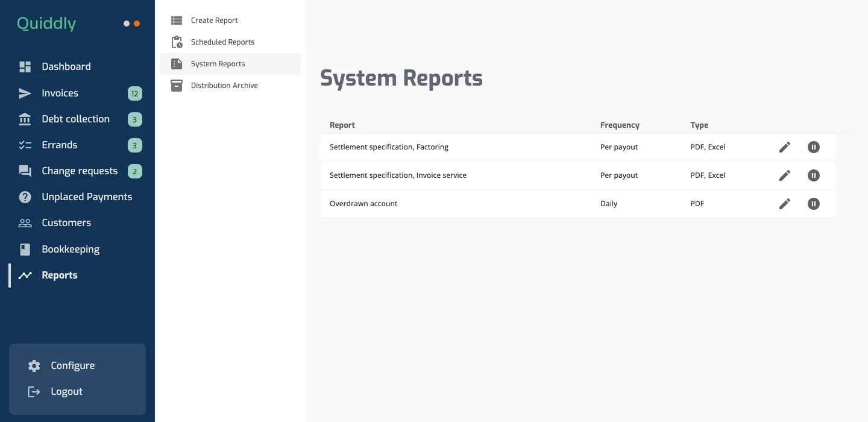Screen dimensions: 868x422
Task: Click the Frequency column header
Action: 620,125
